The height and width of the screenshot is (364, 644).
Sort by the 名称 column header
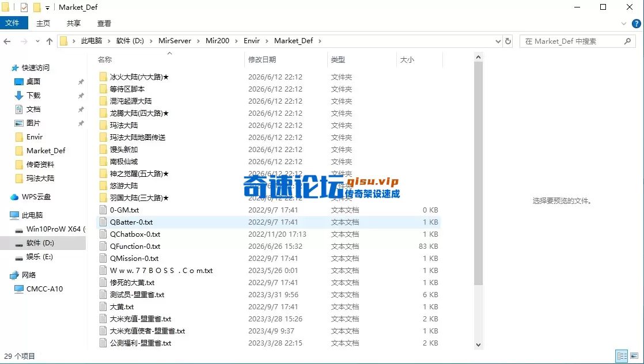105,59
